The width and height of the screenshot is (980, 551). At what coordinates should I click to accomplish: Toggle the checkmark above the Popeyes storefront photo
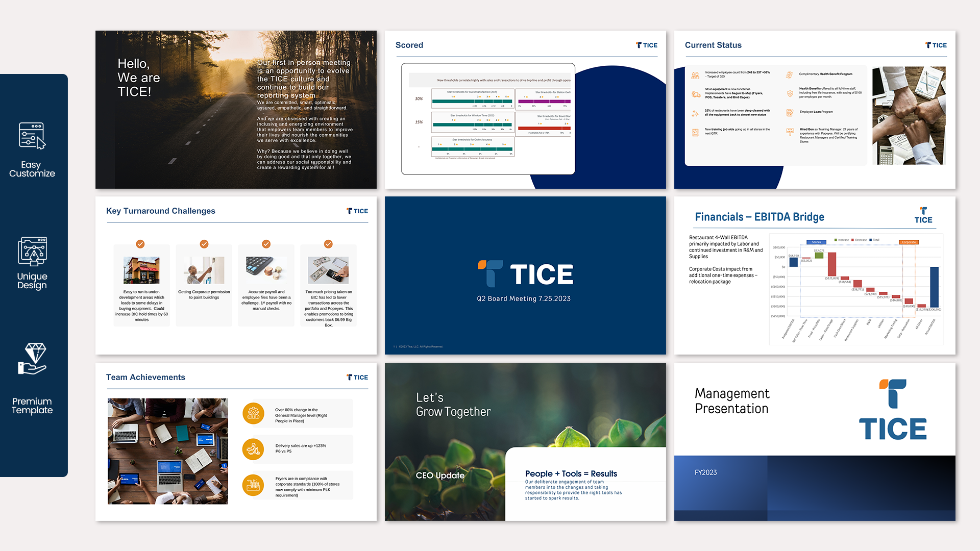(x=141, y=244)
